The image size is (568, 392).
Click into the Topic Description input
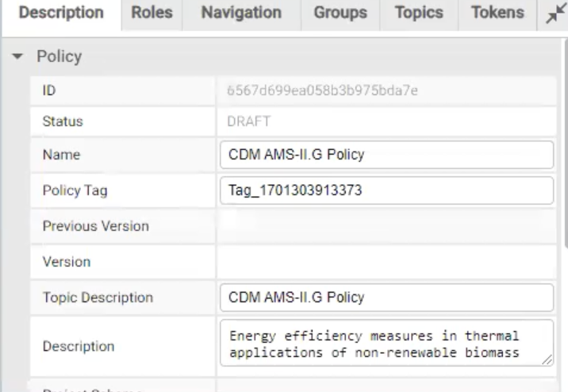click(386, 298)
